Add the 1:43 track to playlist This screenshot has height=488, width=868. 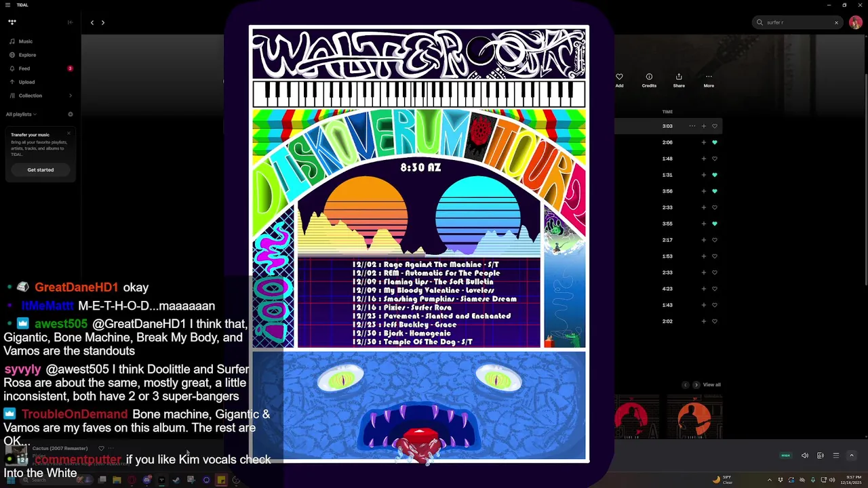703,305
